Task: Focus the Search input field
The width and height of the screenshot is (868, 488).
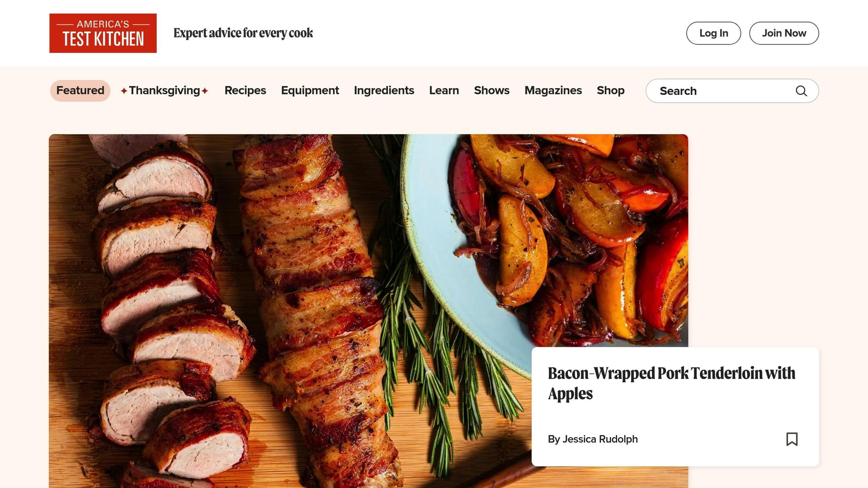Action: [732, 91]
